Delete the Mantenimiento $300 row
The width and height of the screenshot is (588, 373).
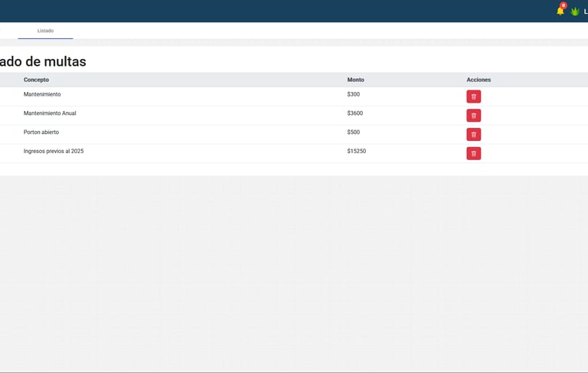pos(474,97)
